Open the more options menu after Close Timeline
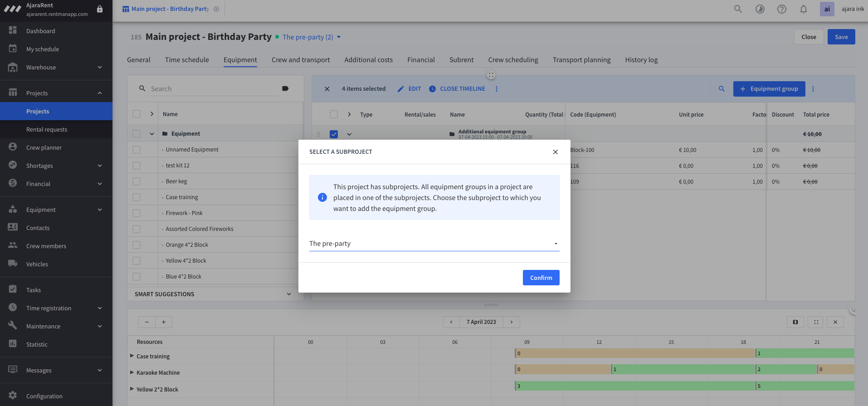868x406 pixels. click(497, 89)
